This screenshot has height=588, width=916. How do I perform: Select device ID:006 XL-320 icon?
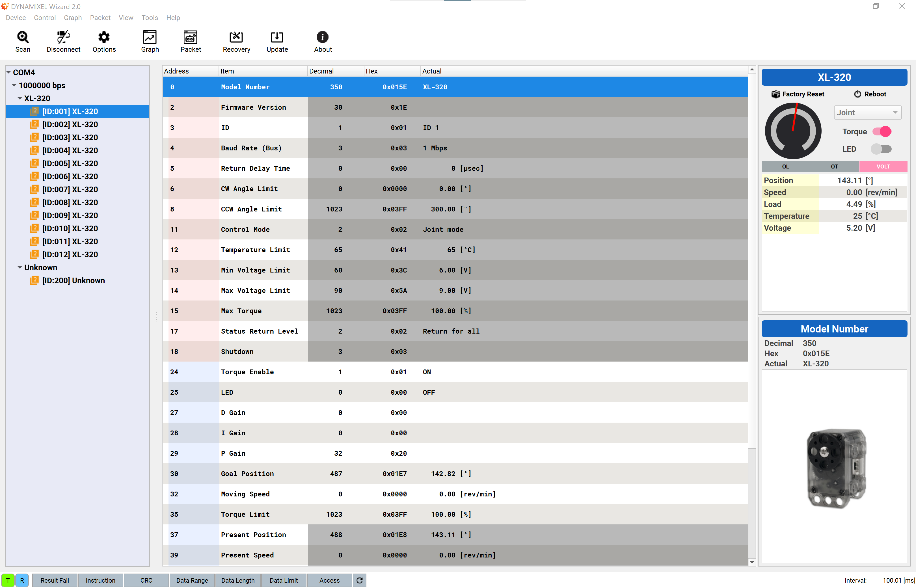[34, 176]
